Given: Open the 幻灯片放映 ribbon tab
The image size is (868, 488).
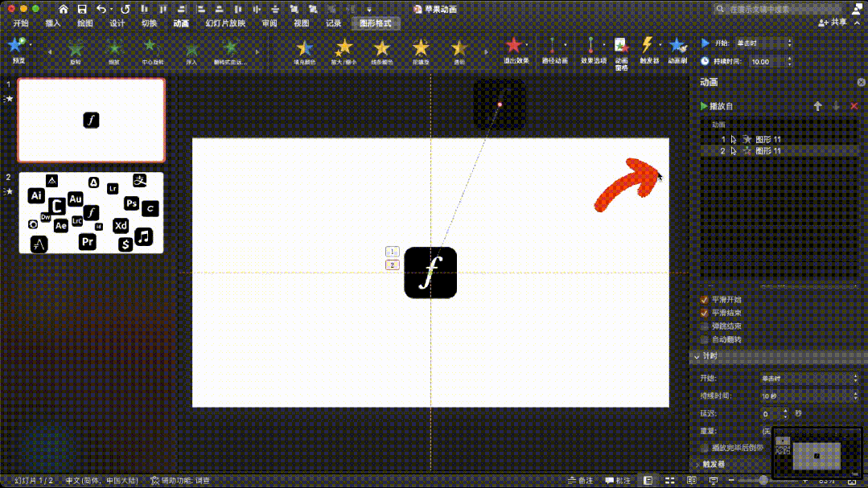Looking at the screenshot, I should [x=225, y=23].
